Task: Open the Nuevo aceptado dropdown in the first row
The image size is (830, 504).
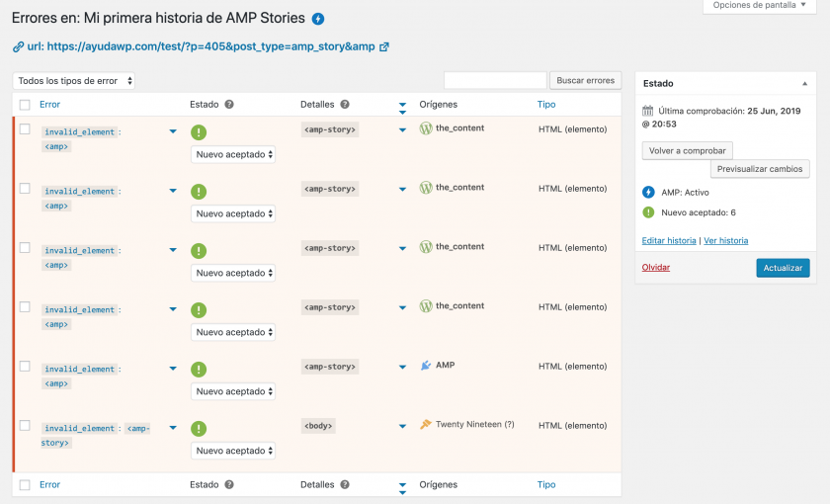Action: pos(232,154)
